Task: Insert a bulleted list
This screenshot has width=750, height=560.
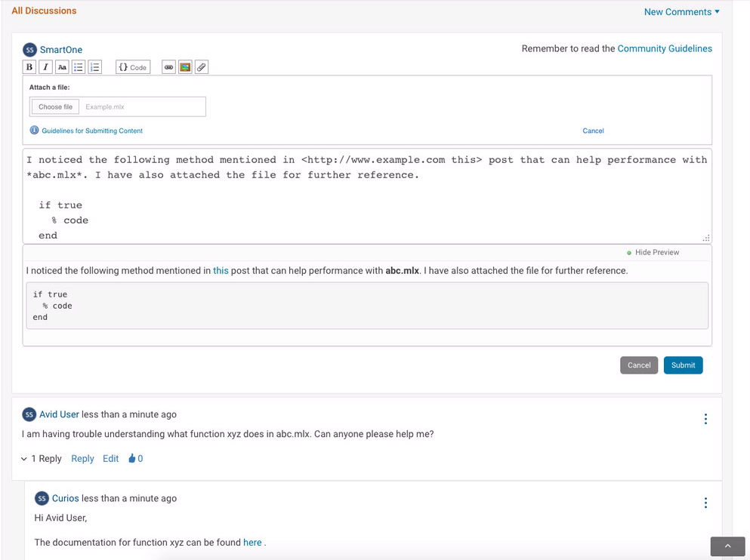Action: (79, 67)
